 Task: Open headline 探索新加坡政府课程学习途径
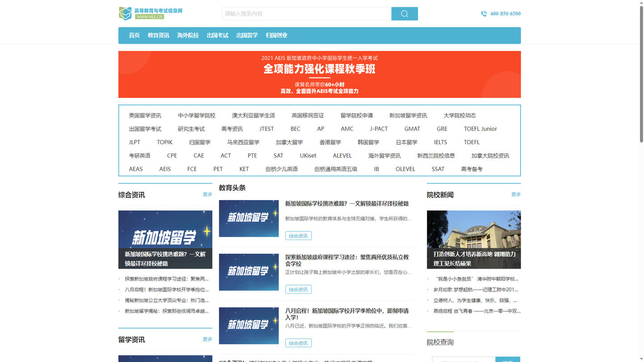click(347, 260)
